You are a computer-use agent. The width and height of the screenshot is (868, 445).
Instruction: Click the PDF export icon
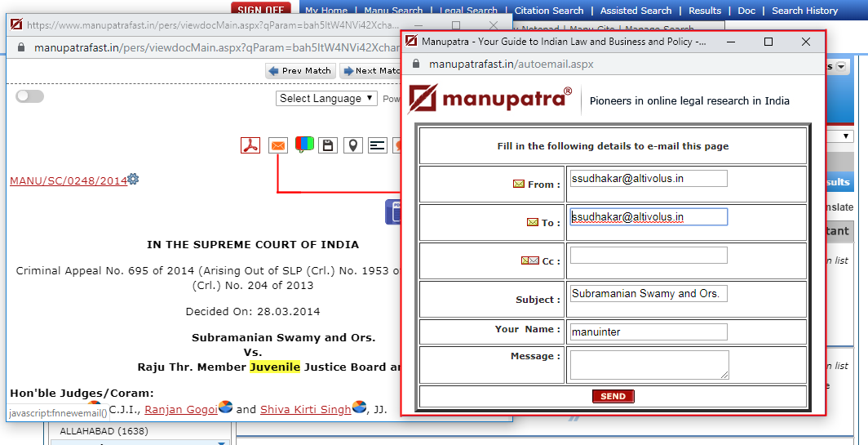click(250, 145)
